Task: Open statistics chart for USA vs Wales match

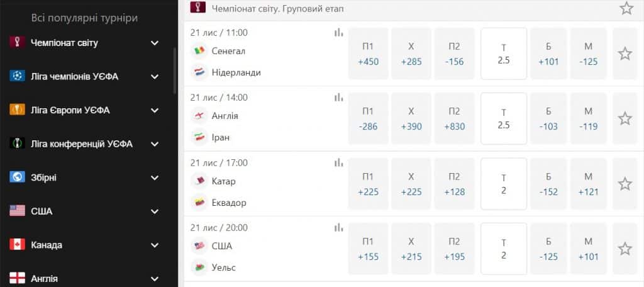Action: 339,228
